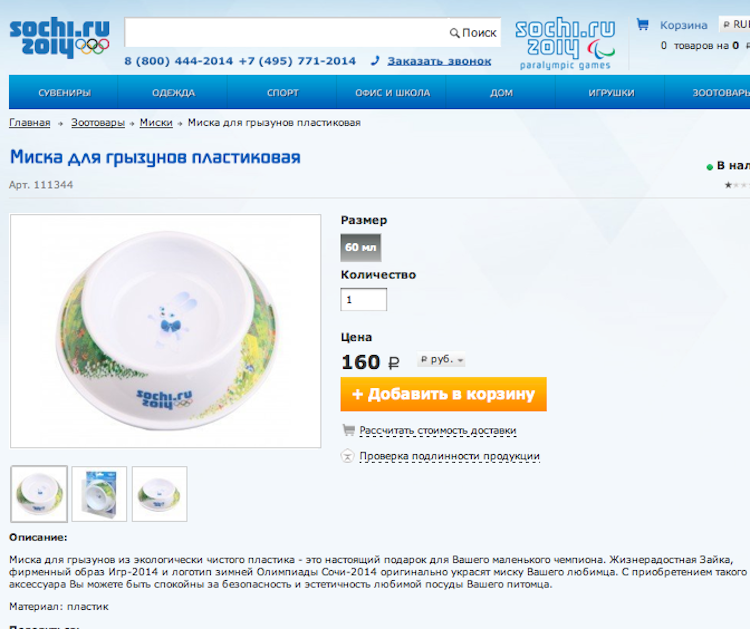This screenshot has height=629, width=750.
Task: Click the authenticity check star badge icon
Action: [x=347, y=456]
